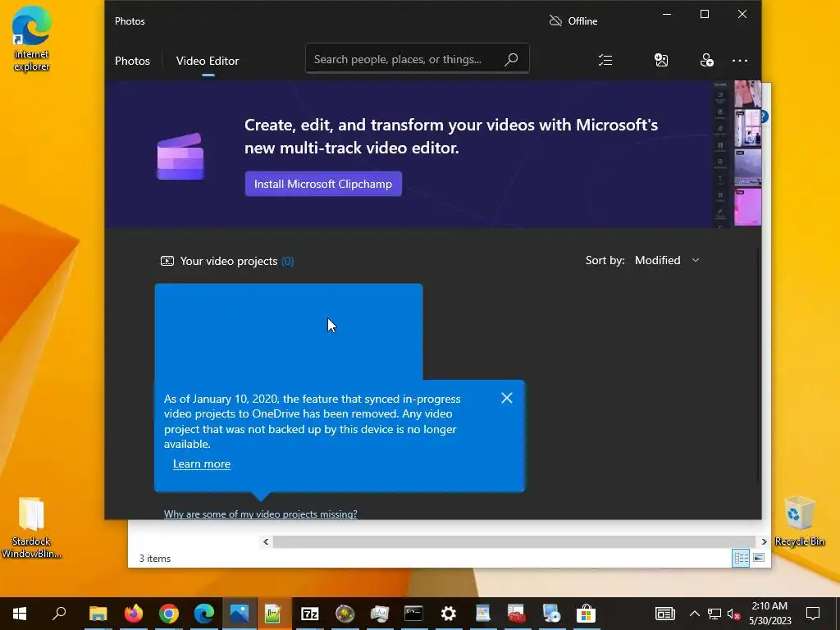Click the magnifier icon in the Photos search box
The width and height of the screenshot is (840, 630).
[511, 59]
